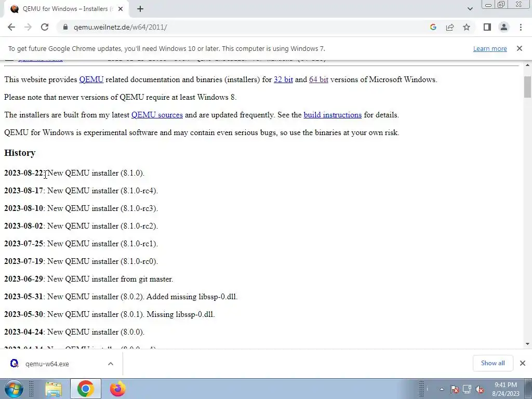
Task: Click Show all downloads
Action: 493,363
